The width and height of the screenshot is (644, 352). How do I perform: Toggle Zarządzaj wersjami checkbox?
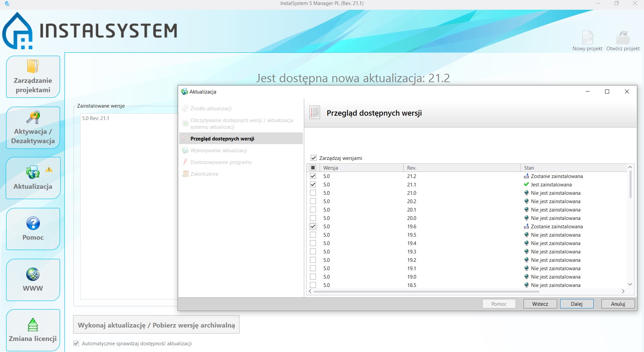314,158
